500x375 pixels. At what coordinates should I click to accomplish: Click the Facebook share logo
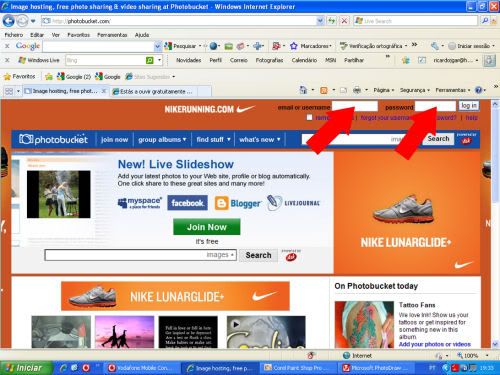click(187, 203)
